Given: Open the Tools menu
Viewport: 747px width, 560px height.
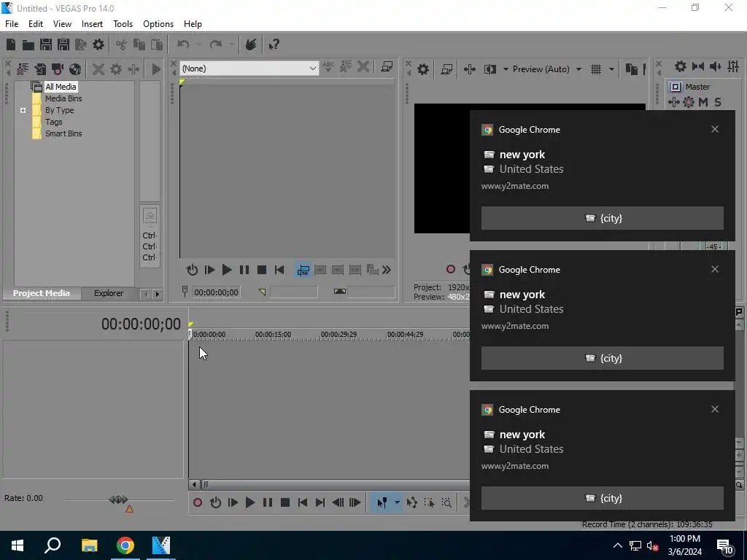Looking at the screenshot, I should (x=123, y=24).
